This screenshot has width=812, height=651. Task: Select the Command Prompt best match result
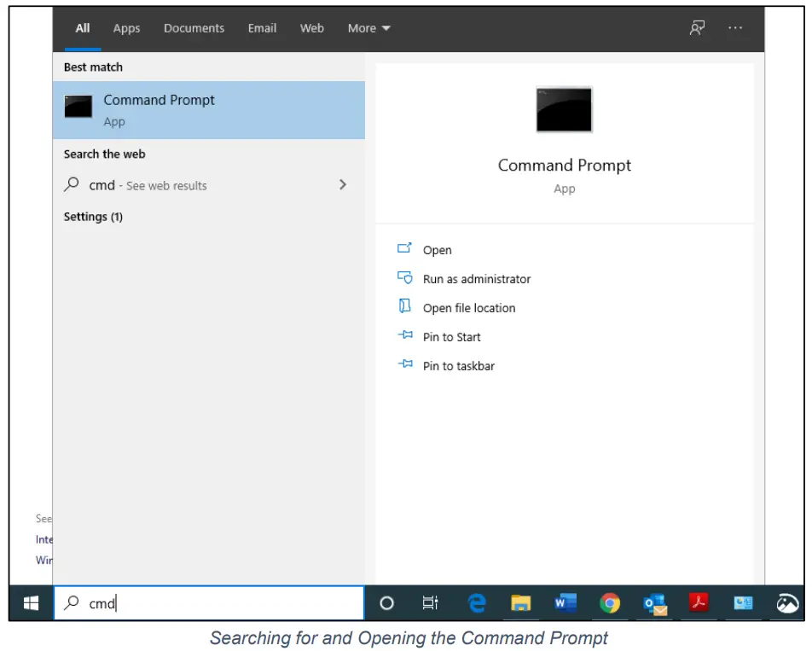(x=209, y=110)
